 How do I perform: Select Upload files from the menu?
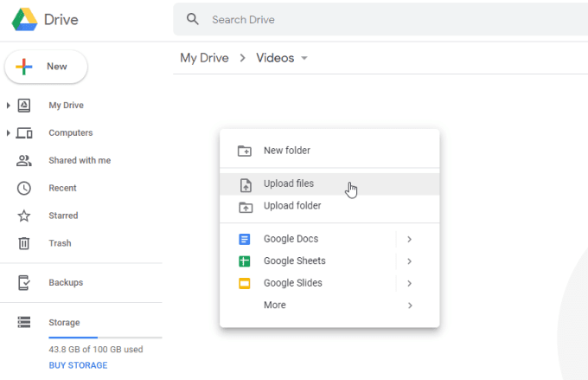click(289, 184)
